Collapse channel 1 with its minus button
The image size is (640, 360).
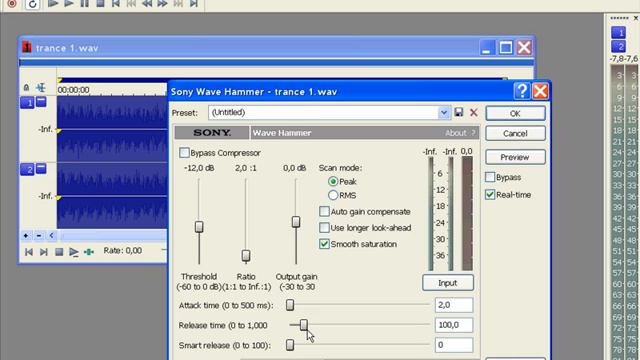(41, 101)
